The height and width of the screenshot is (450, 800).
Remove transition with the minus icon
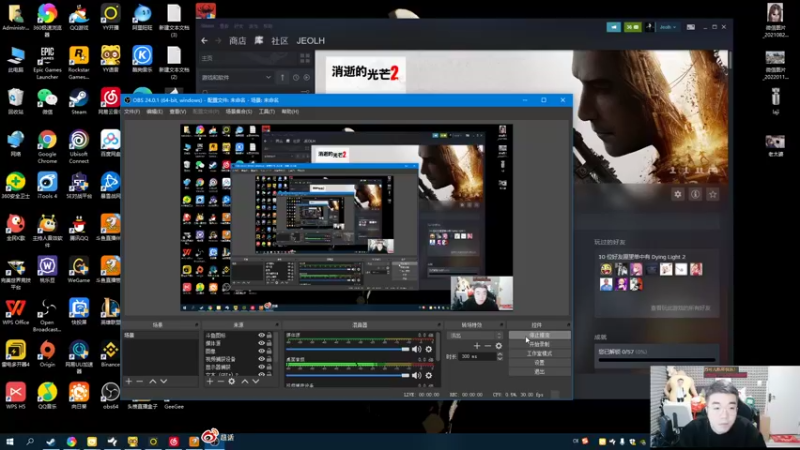(488, 346)
